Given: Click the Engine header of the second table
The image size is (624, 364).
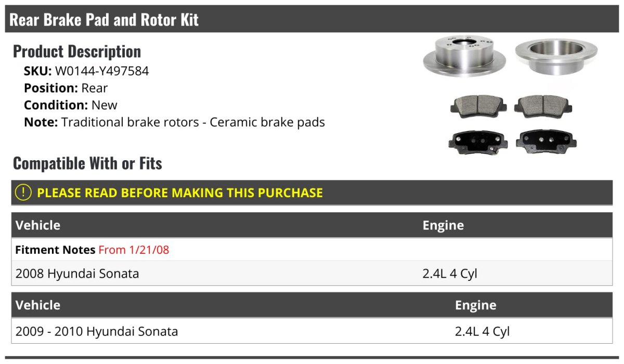Looking at the screenshot, I should click(x=475, y=305).
